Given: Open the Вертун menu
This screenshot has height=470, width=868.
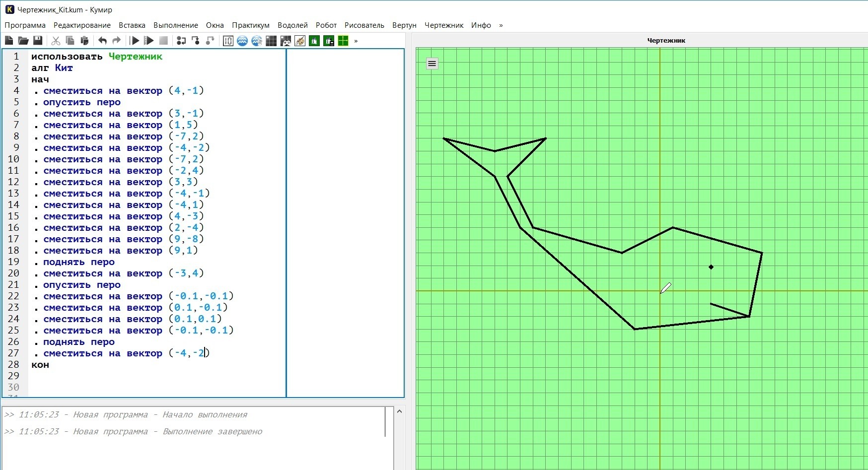Looking at the screenshot, I should click(x=404, y=25).
